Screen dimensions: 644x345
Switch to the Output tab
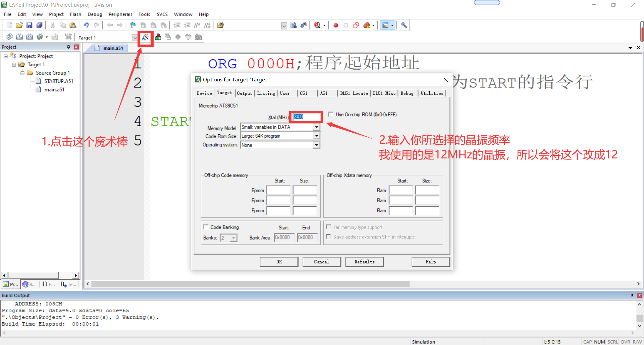245,93
